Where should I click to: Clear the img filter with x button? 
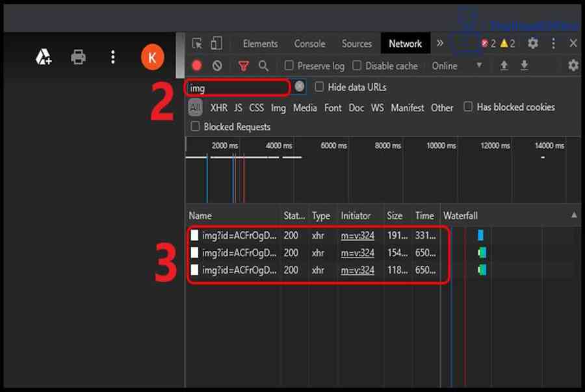pyautogui.click(x=299, y=86)
